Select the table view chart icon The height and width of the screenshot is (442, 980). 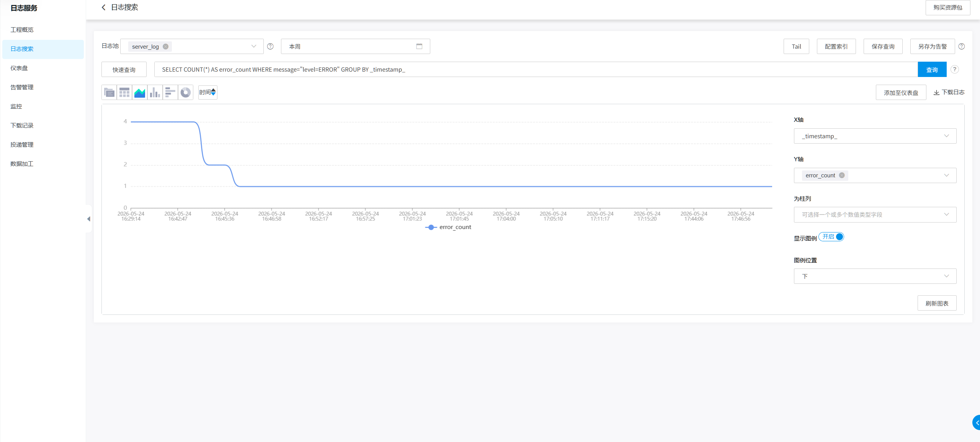coord(124,92)
